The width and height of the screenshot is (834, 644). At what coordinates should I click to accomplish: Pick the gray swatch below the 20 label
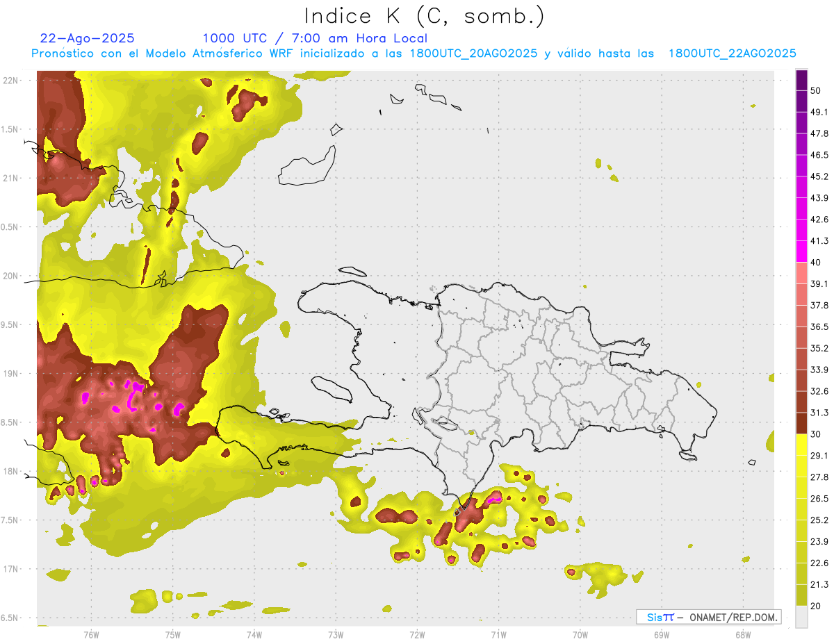[x=802, y=617]
